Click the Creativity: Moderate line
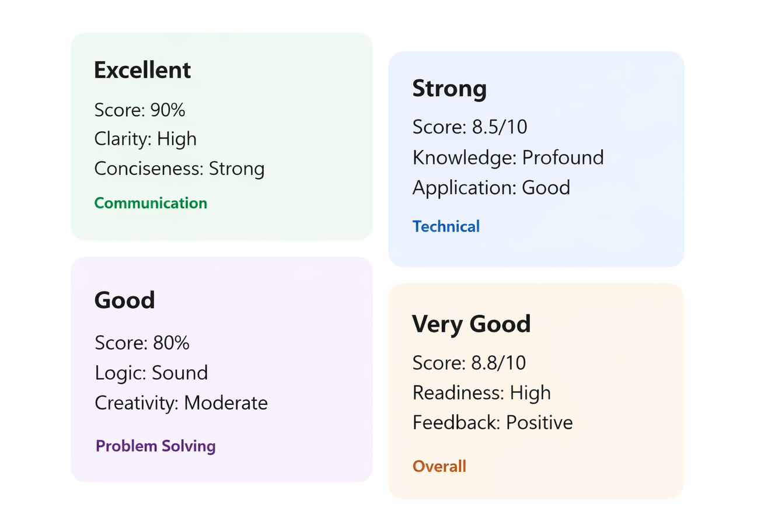Screen dimensions: 761x532 pos(181,402)
